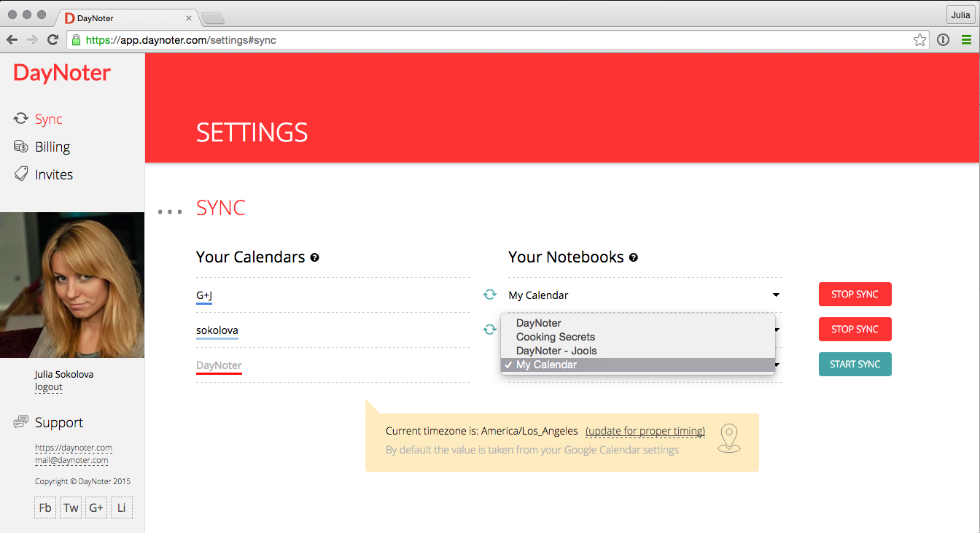Click the G+J calendar name
The width and height of the screenshot is (980, 533).
point(204,295)
